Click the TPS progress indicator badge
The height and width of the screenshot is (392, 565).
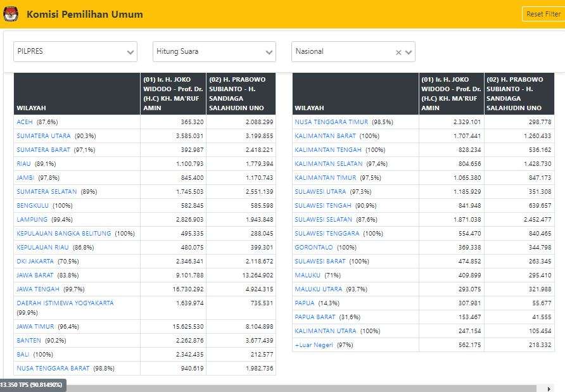pos(32,385)
